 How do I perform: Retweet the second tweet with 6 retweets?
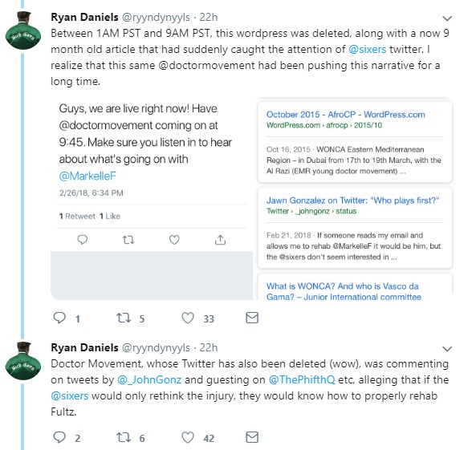124,437
